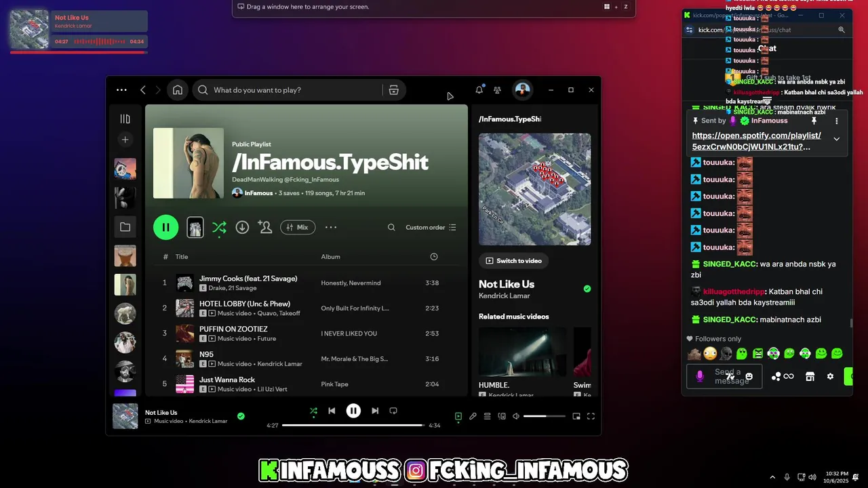Viewport: 868px width, 488px height.
Task: Skip to the next track
Action: pyautogui.click(x=375, y=411)
